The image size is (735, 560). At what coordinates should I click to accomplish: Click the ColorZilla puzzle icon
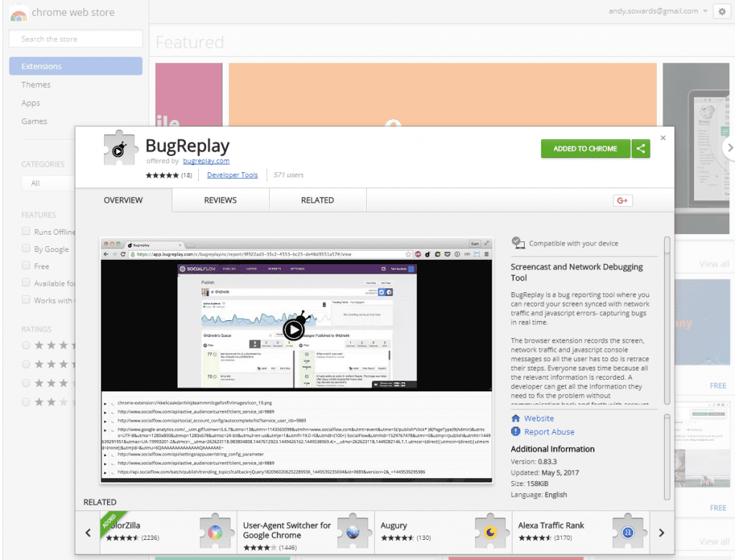(215, 532)
